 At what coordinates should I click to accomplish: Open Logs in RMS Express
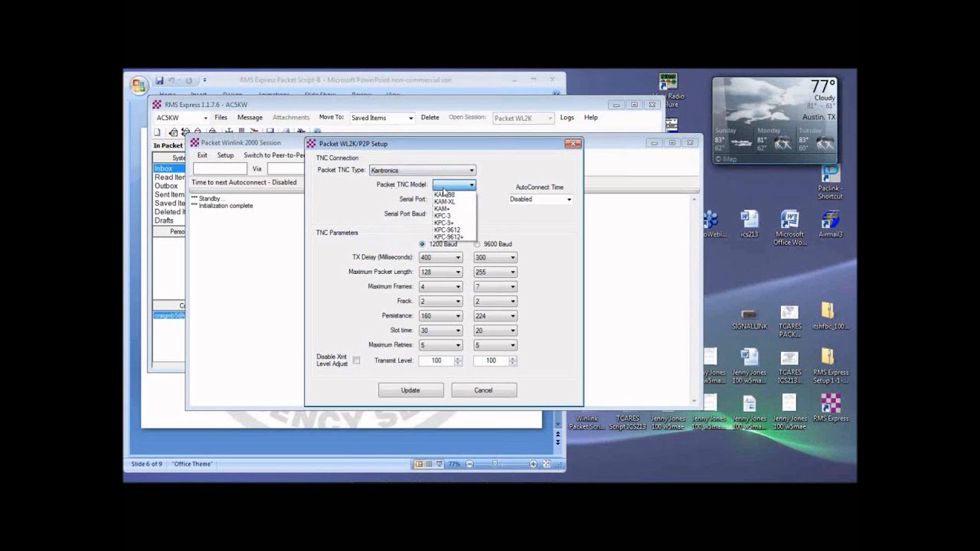tap(567, 118)
